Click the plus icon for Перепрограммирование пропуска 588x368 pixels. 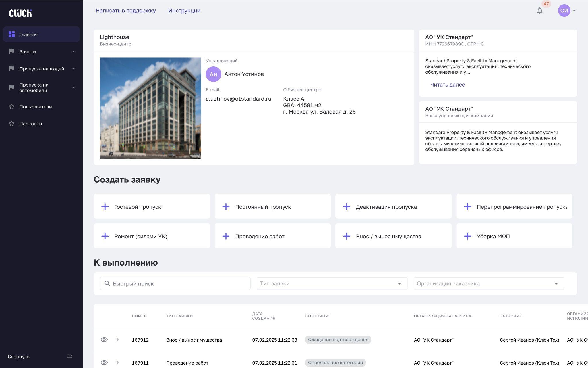[x=468, y=207]
